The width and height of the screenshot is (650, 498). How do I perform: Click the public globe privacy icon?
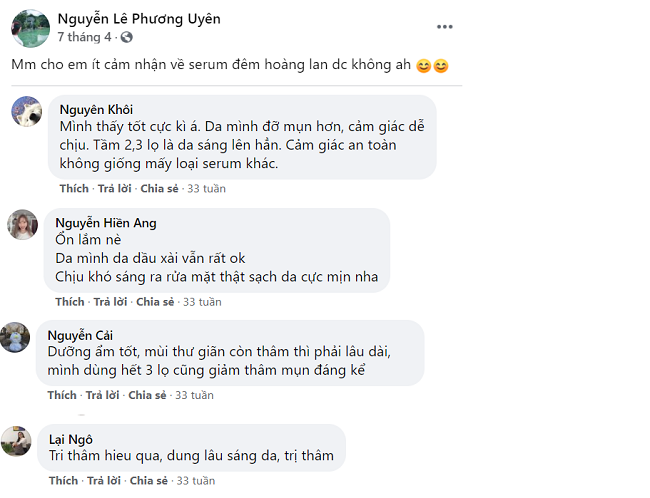point(126,37)
